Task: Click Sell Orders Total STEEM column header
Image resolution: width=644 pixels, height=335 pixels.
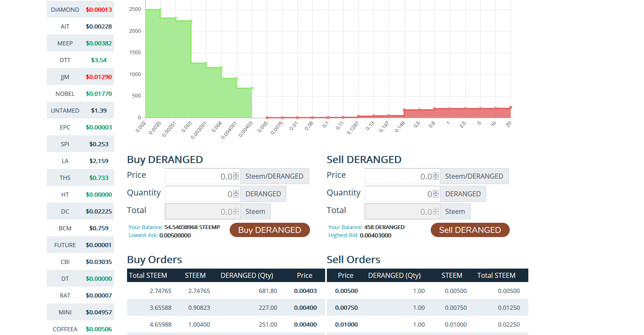Action: (496, 275)
